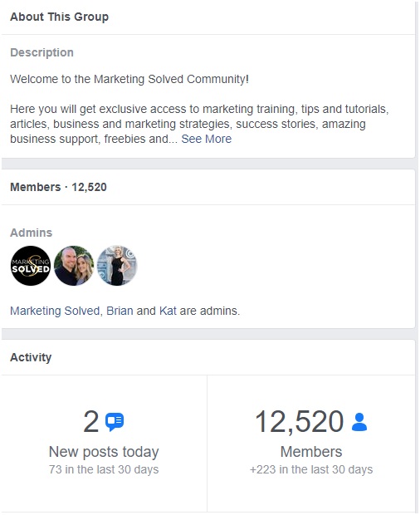Open Kat's profile photo in black dress

tap(117, 265)
